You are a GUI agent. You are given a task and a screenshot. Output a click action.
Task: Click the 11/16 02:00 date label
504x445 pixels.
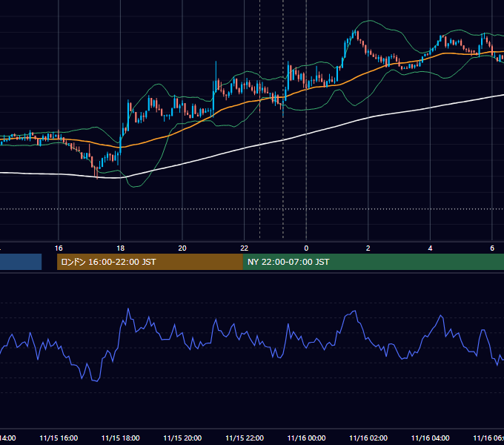(368, 438)
